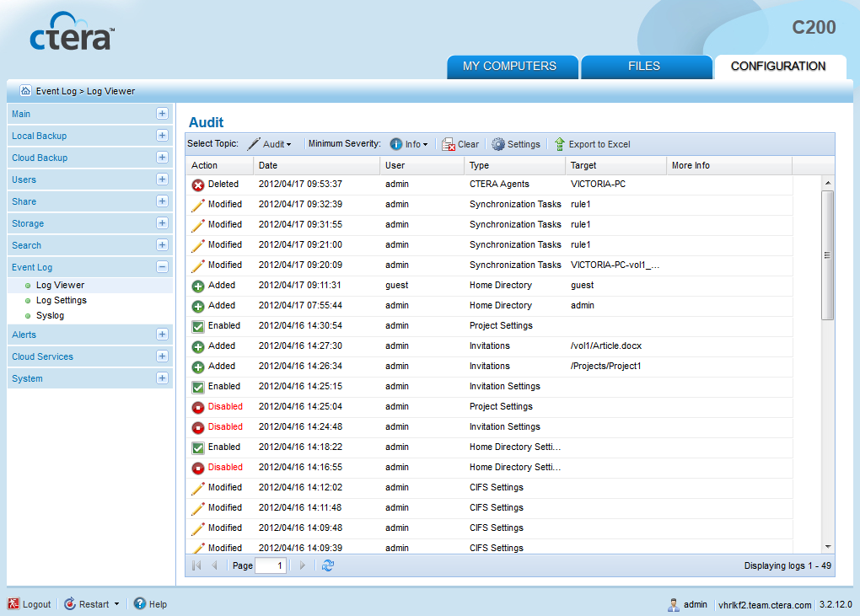The width and height of the screenshot is (860, 616).
Task: Expand the System section
Action: [x=162, y=378]
